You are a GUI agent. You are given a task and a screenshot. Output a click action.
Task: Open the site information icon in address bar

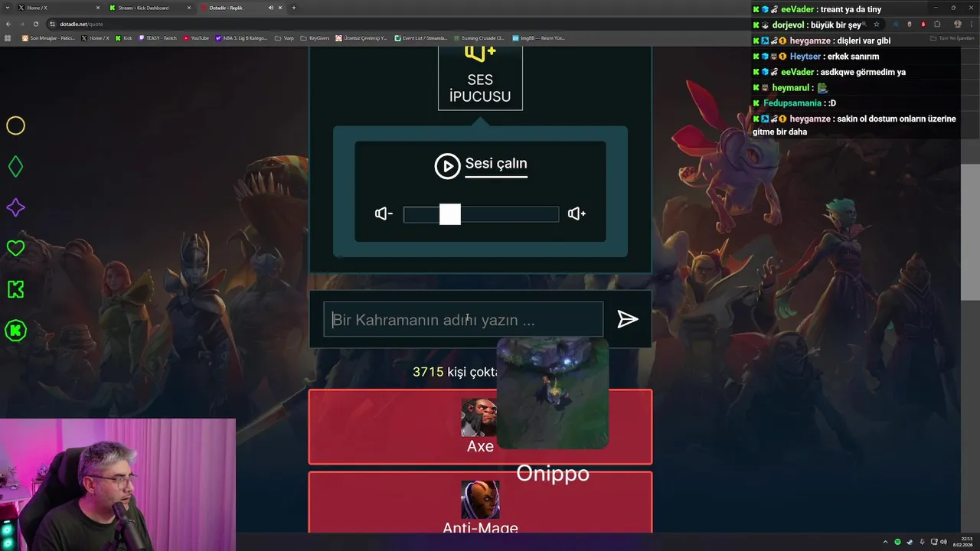(x=53, y=24)
